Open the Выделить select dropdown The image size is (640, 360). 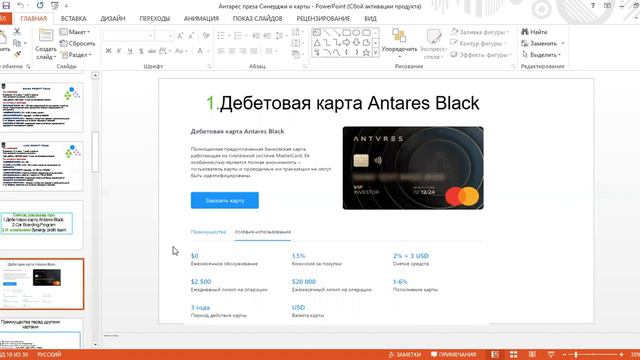tap(542, 54)
